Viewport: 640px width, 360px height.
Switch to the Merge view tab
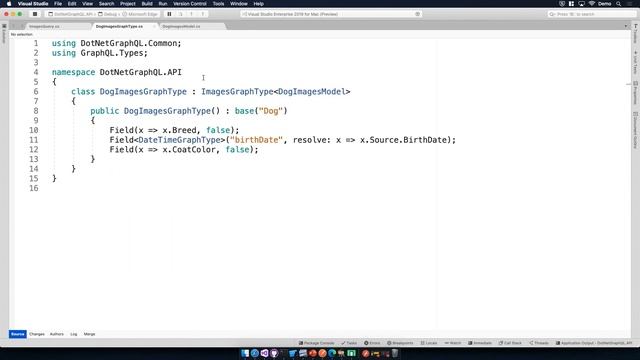(x=89, y=334)
